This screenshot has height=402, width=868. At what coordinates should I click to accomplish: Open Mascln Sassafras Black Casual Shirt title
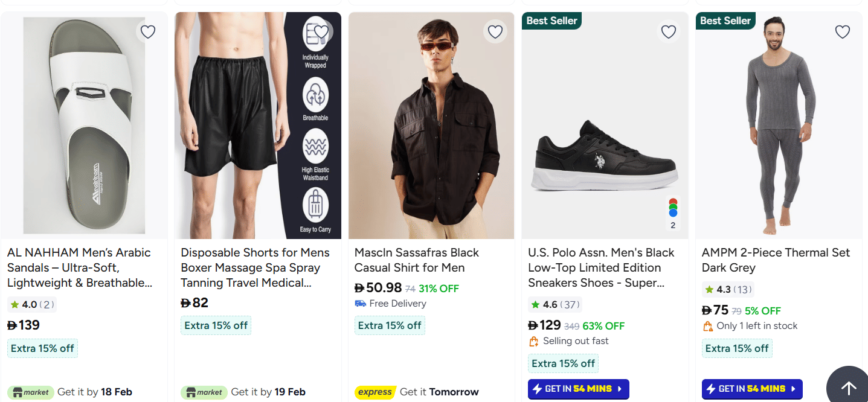coord(416,260)
